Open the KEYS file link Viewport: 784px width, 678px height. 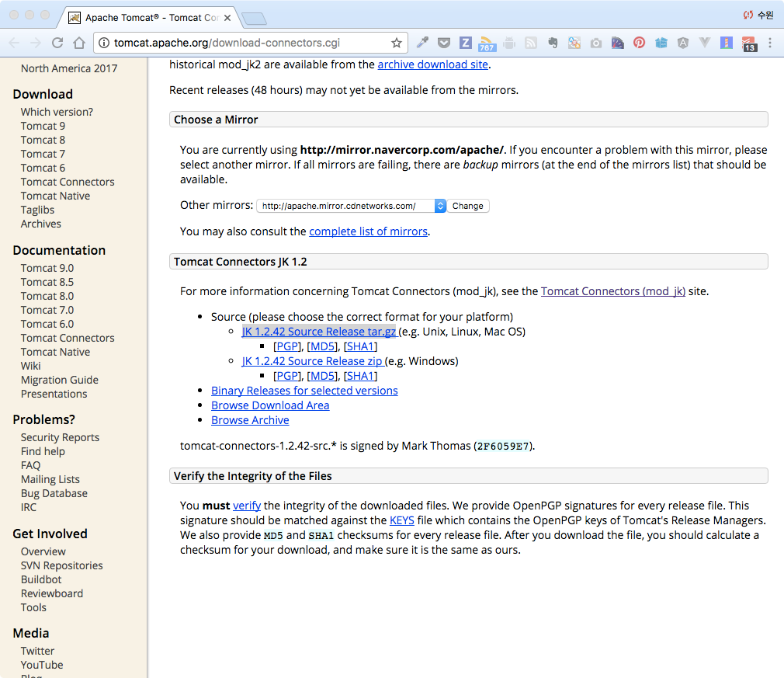point(401,520)
